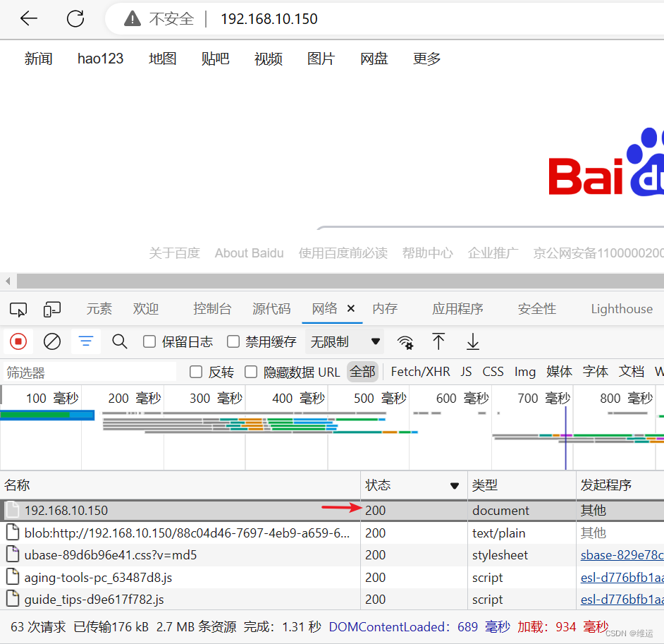Select the 网络 tab

(324, 308)
